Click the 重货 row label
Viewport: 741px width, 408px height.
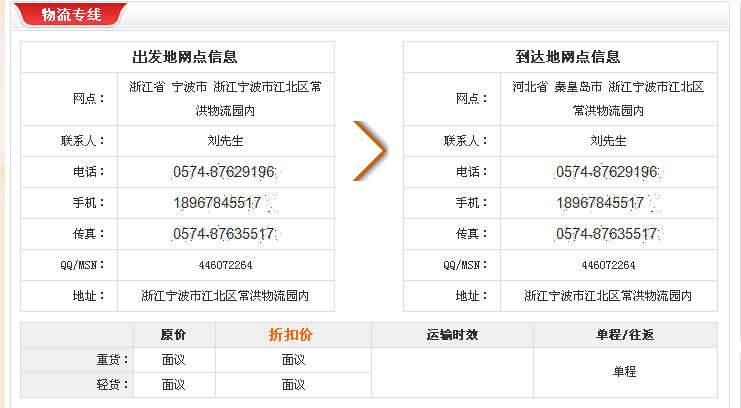coord(112,360)
